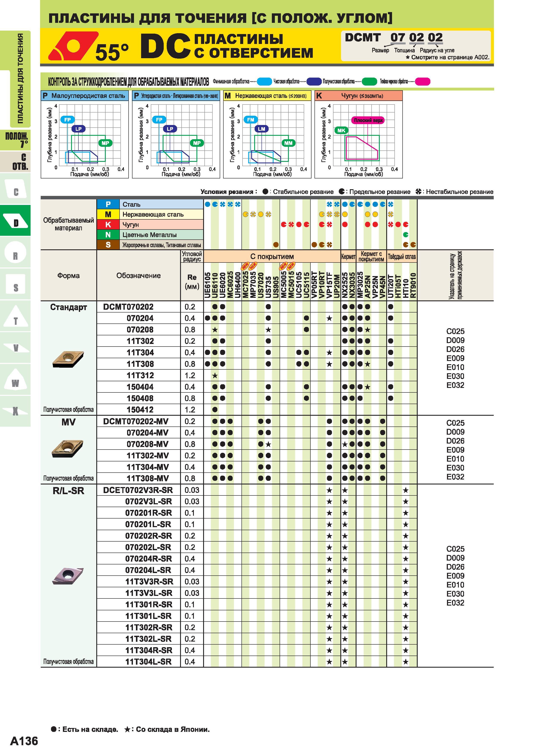Click designation 11T308-MV
Image resolution: width=534 pixels, height=756 pixels.
148,478
